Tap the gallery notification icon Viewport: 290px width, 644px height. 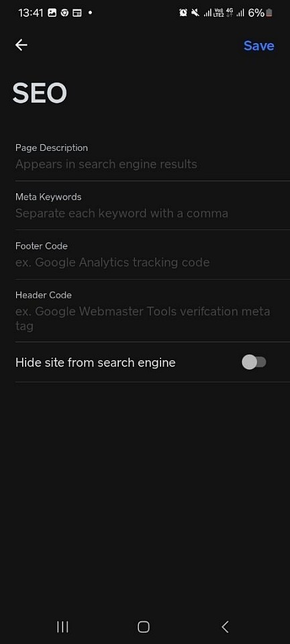52,13
